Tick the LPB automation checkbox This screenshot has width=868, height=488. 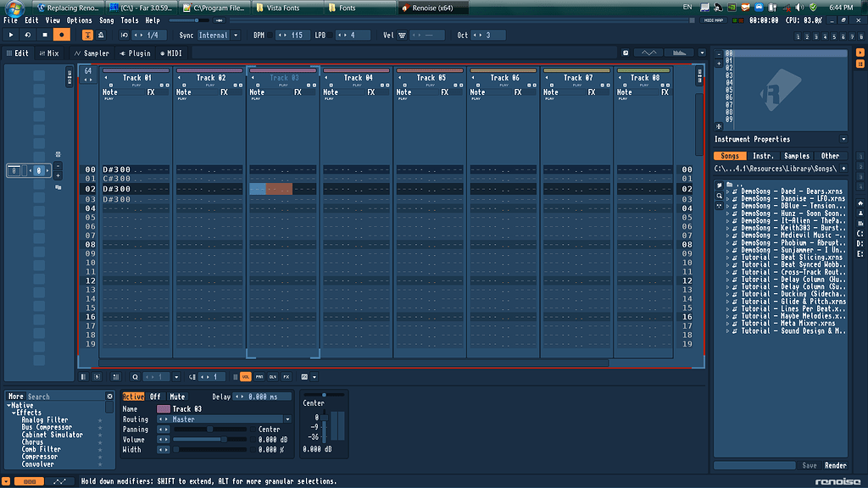331,36
